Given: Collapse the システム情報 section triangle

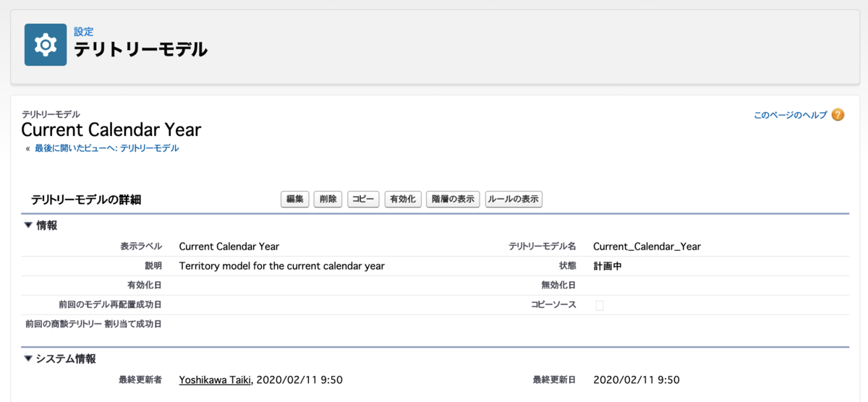Looking at the screenshot, I should click(x=28, y=359).
